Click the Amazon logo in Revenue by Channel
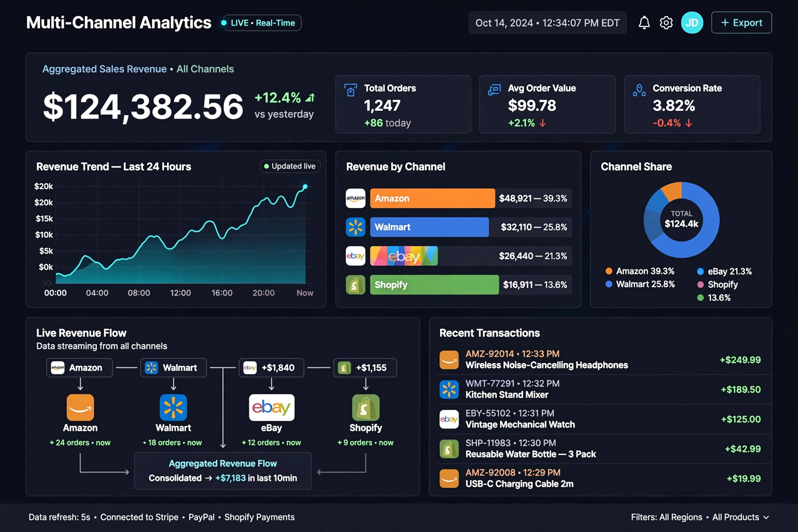 click(x=355, y=198)
